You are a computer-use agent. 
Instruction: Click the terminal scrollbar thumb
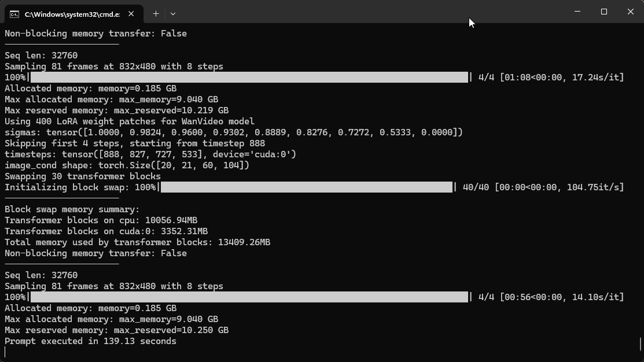[641, 344]
